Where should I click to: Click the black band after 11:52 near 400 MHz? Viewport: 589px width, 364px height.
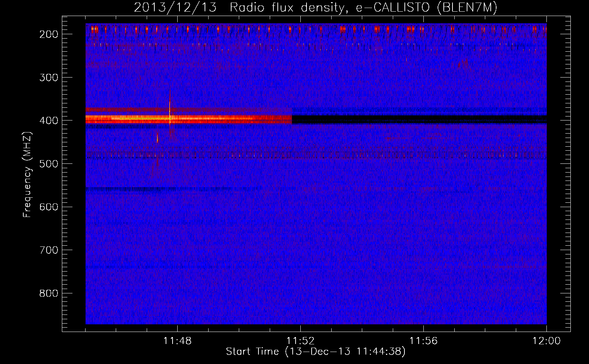419,119
